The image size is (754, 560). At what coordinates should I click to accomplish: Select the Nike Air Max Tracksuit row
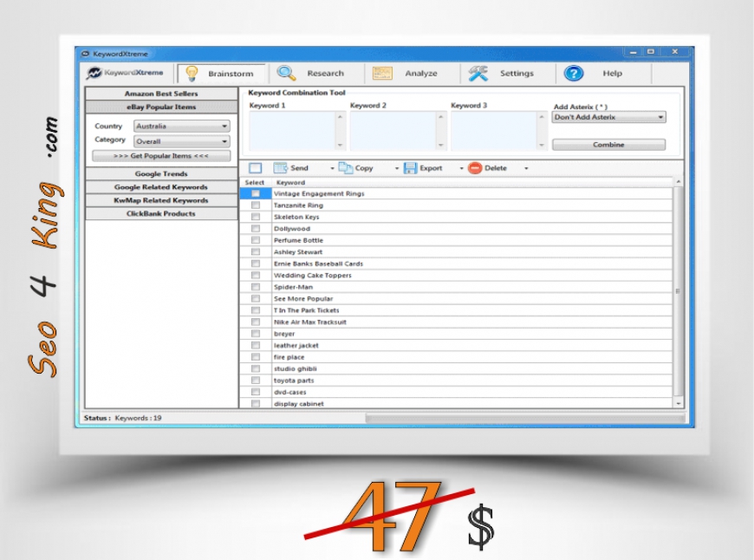[x=456, y=322]
